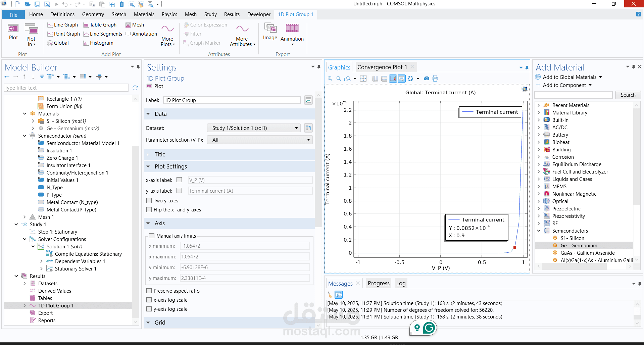The image size is (644, 345).
Task: Enable Manual axis limits checkbox
Action: point(152,236)
